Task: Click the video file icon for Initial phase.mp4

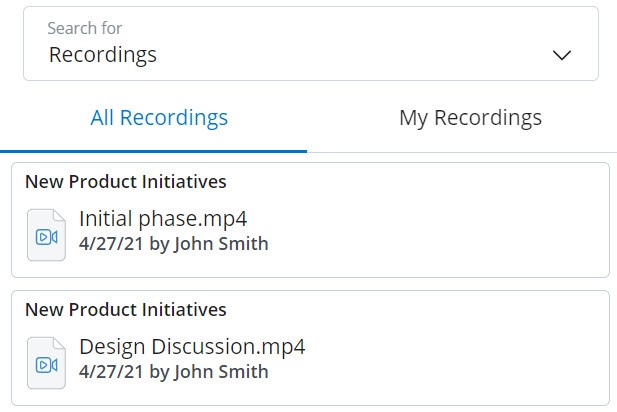Action: [x=45, y=234]
